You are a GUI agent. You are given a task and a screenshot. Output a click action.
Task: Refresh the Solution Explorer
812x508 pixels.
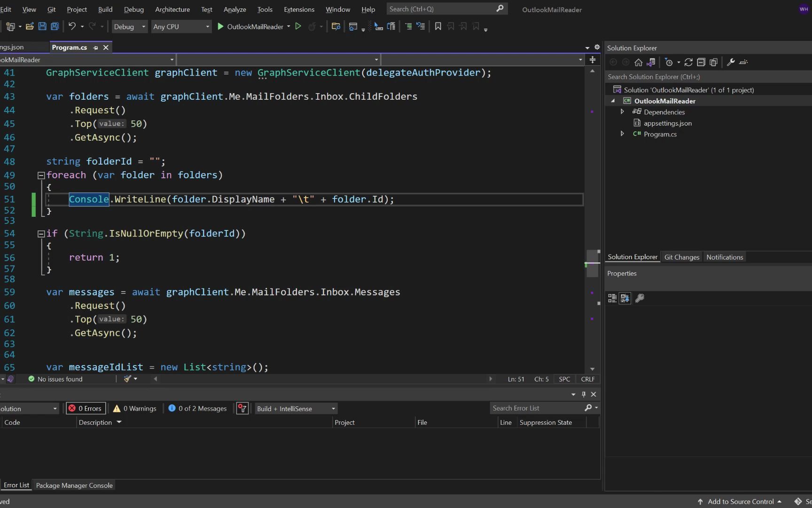click(688, 62)
